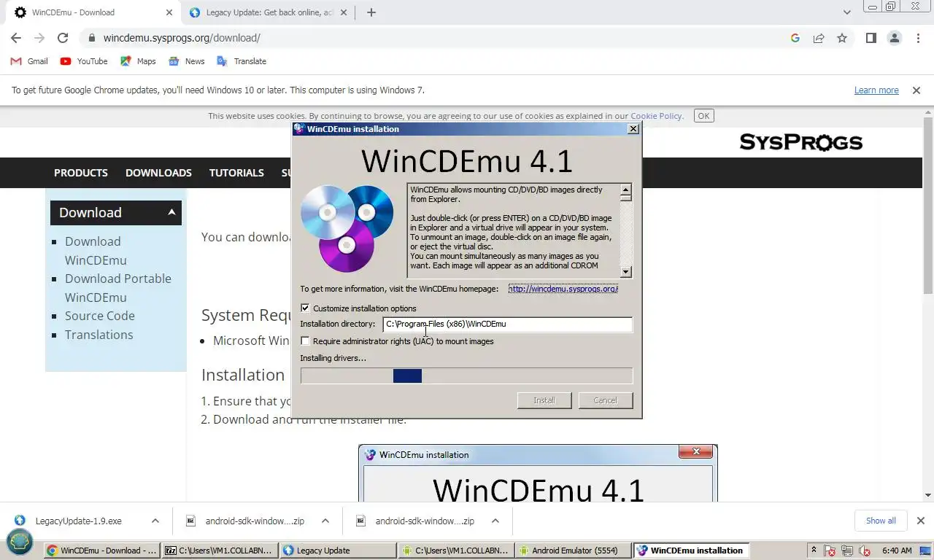934x560 pixels.
Task: Open the TUTORIALS menu
Action: click(x=236, y=173)
